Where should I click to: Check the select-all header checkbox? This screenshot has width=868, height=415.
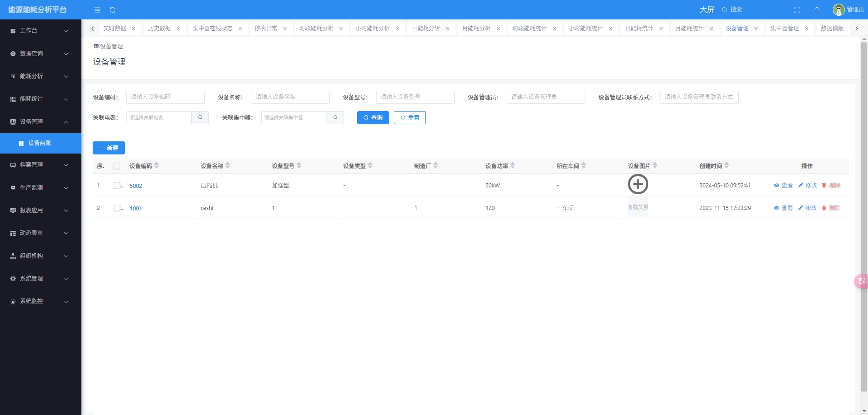tap(117, 166)
